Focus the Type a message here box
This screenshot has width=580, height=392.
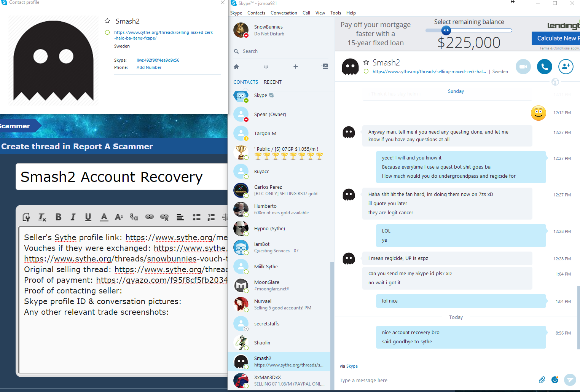[436, 380]
